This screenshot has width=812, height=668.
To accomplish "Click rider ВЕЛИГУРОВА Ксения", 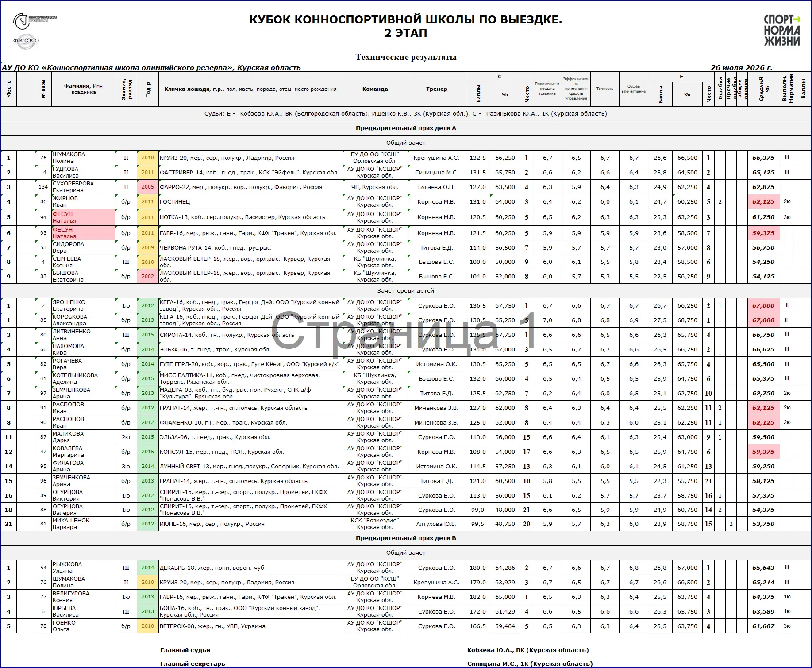I will point(83,597).
